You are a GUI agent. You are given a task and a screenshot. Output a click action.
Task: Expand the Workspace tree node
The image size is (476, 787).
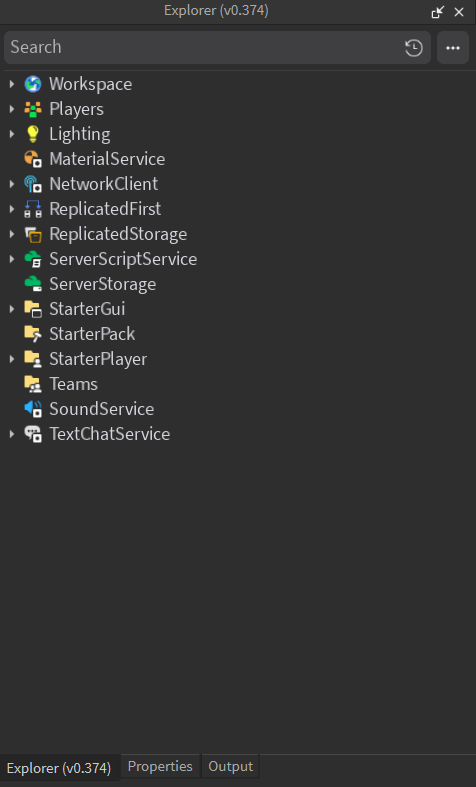point(12,84)
